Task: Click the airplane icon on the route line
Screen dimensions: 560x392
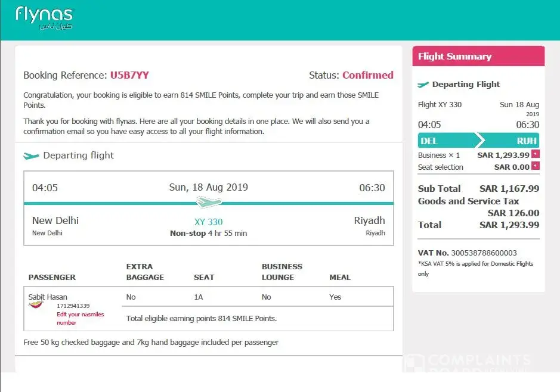Action: point(208,203)
